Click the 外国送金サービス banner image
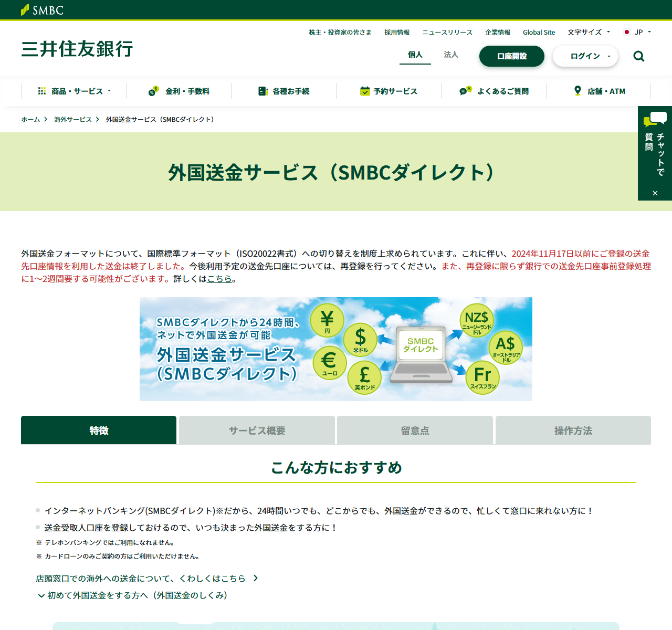This screenshot has width=672, height=630. 336,349
